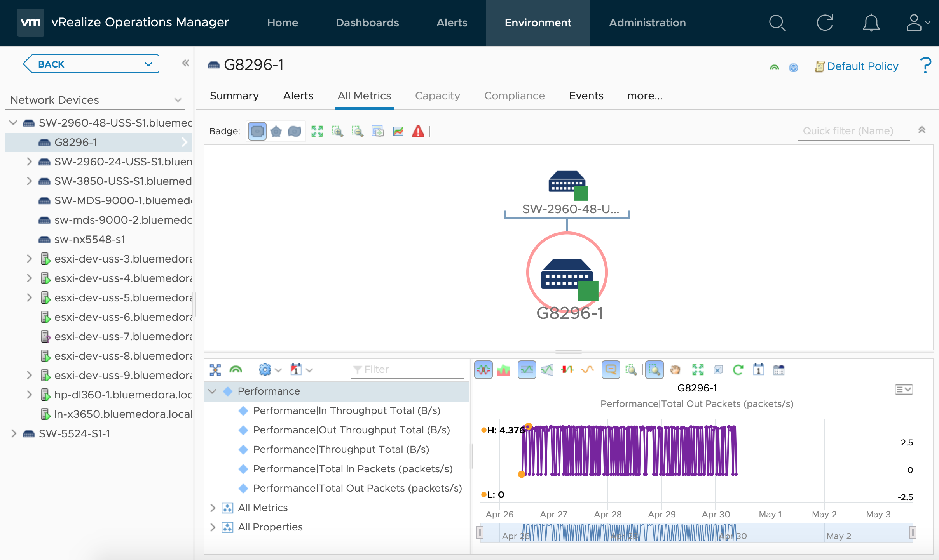Screen dimensions: 939x560
Task: Select the Risk badge toggle
Action: [x=276, y=131]
